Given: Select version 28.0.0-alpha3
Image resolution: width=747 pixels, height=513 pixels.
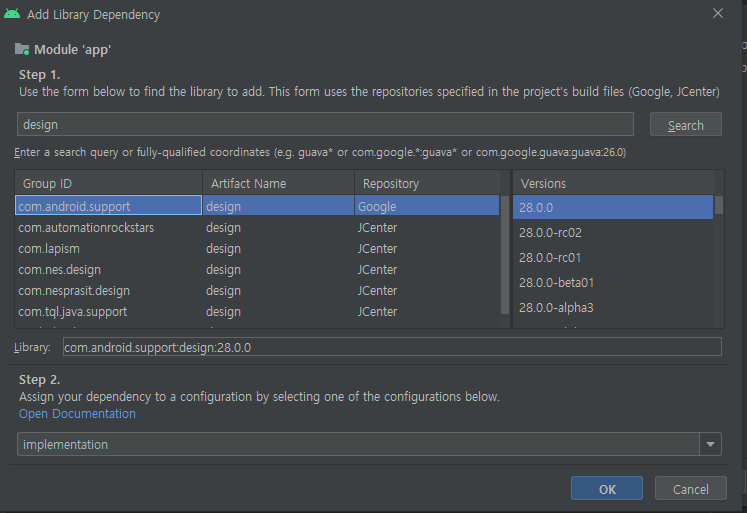Looking at the screenshot, I should tap(613, 308).
